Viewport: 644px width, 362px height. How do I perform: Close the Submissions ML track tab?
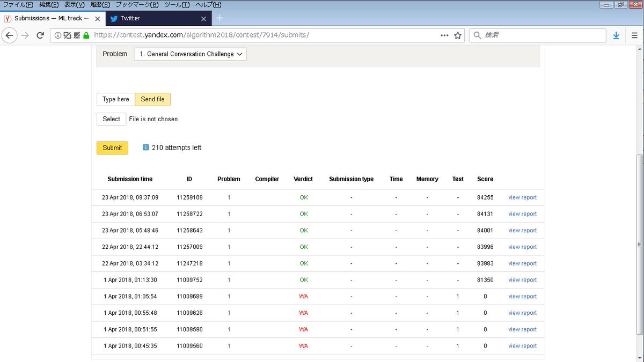pyautogui.click(x=97, y=18)
